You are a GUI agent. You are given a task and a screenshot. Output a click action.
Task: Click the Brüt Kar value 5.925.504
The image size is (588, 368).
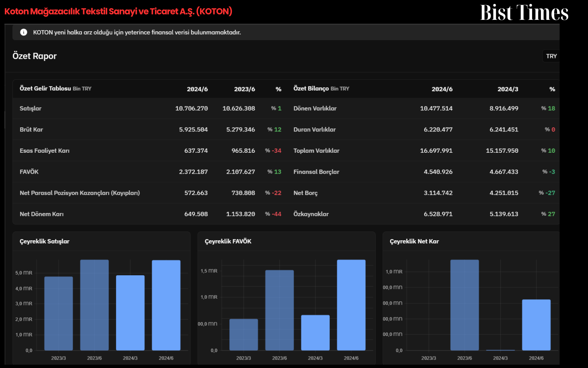pos(193,130)
